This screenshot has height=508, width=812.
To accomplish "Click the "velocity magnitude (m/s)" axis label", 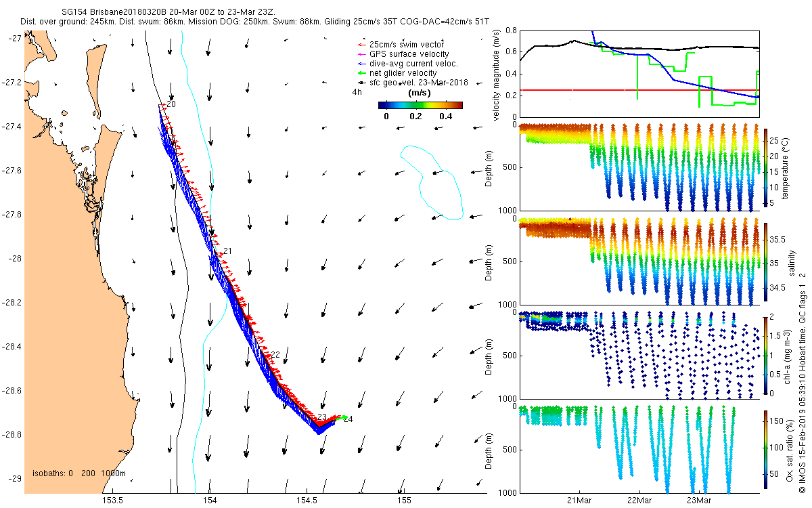I will pos(497,75).
